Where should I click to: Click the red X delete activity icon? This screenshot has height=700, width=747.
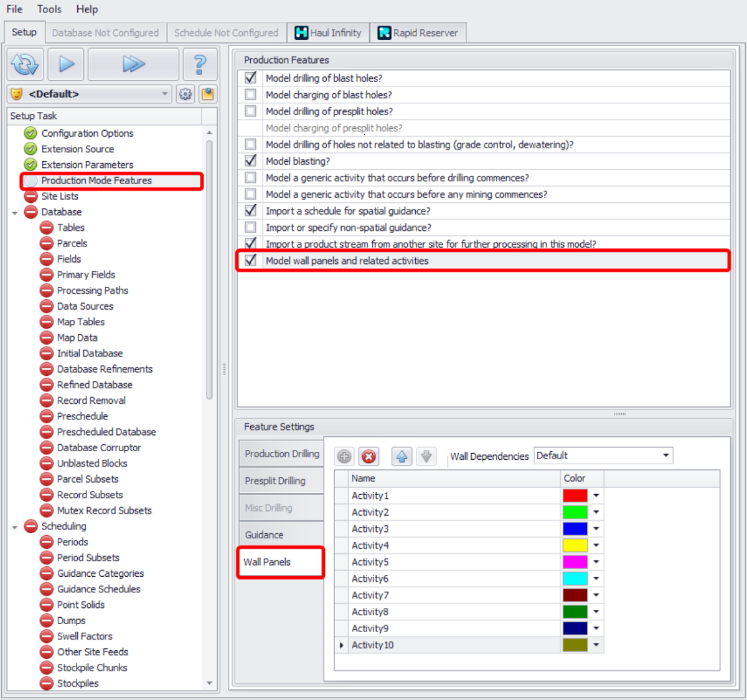tap(369, 457)
